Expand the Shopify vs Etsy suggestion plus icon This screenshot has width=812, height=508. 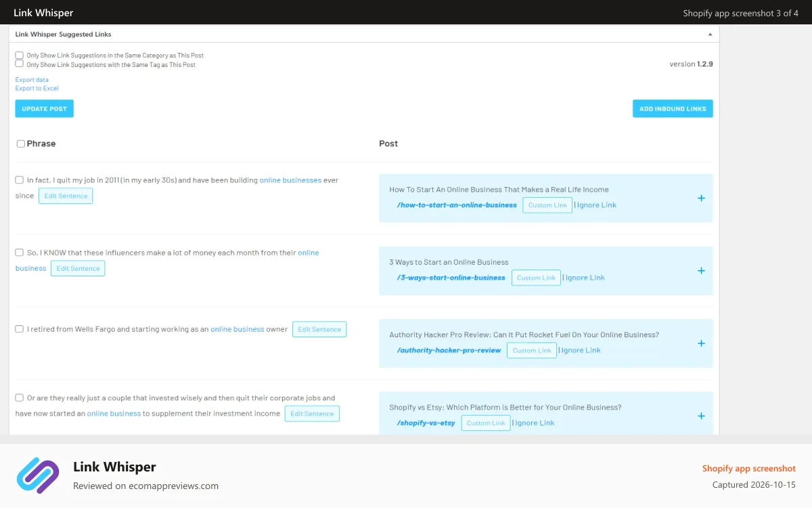[701, 416]
